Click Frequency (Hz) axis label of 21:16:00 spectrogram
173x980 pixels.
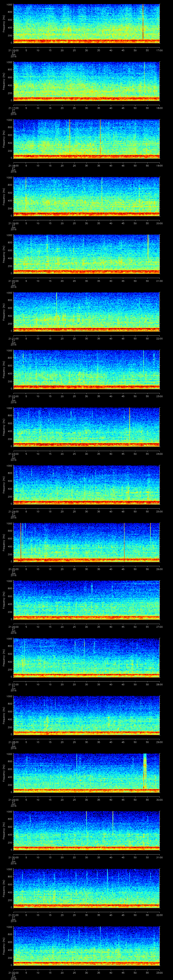(4, 24)
